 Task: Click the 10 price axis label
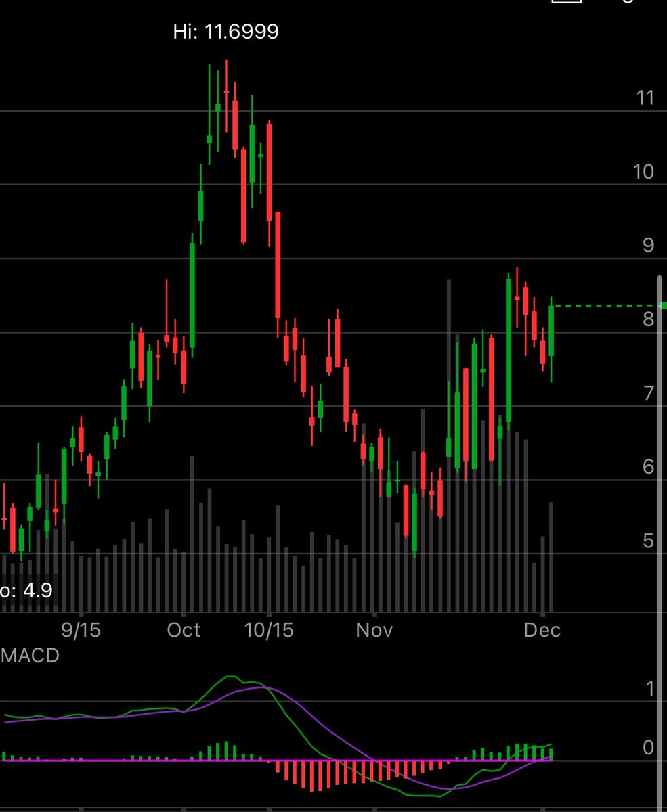[643, 172]
